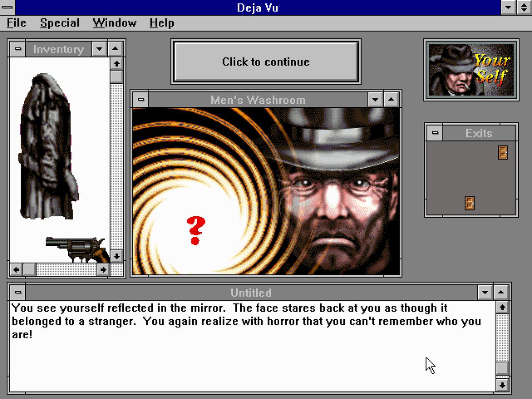
Task: Click Inventory scroll up arrow
Action: pos(117,64)
